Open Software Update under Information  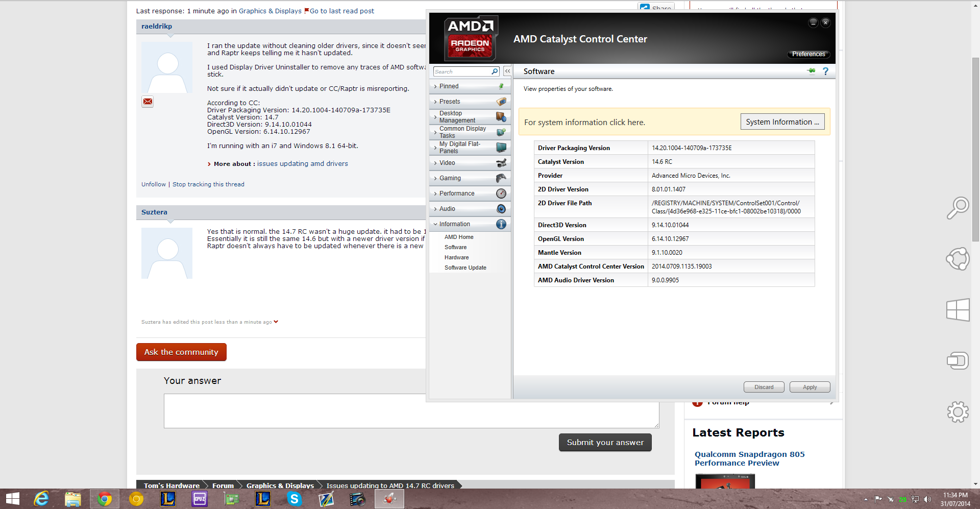[x=465, y=268]
